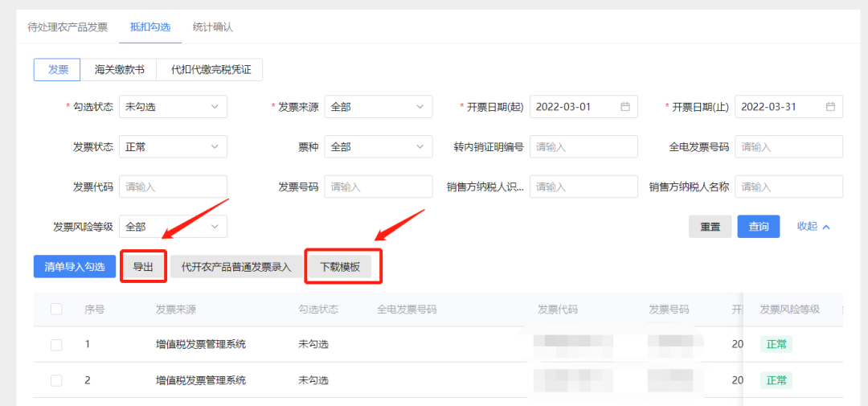Tick the select-all checkbox in table header
Image resolution: width=868 pixels, height=406 pixels.
point(56,309)
